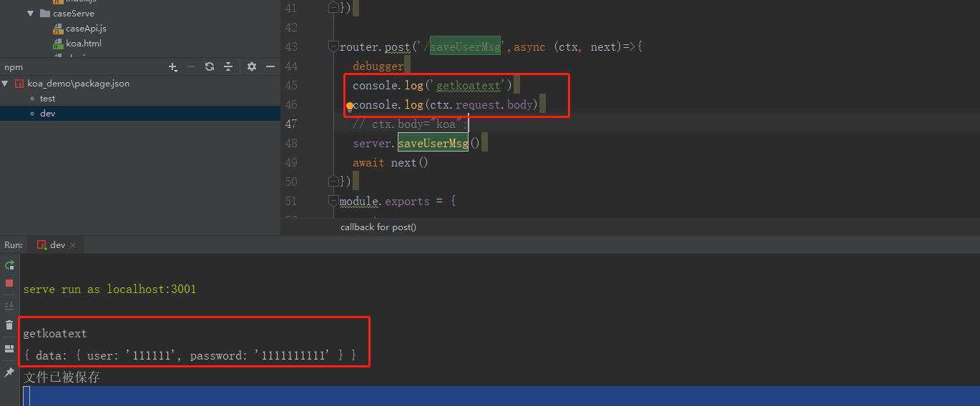Viewport: 980px width, 406px height.
Task: Click the { data: { user... } console line
Action: (x=190, y=355)
